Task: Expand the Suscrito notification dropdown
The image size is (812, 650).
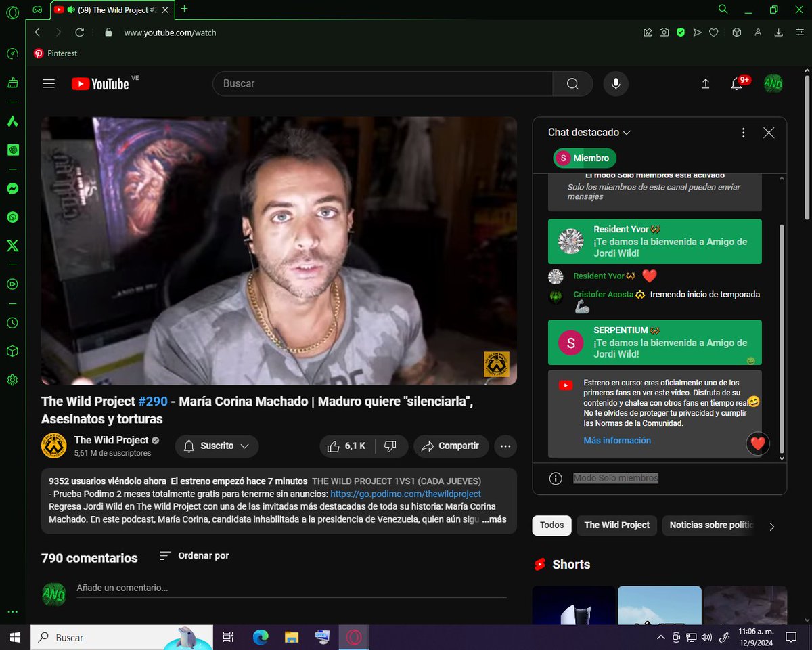Action: (217, 446)
